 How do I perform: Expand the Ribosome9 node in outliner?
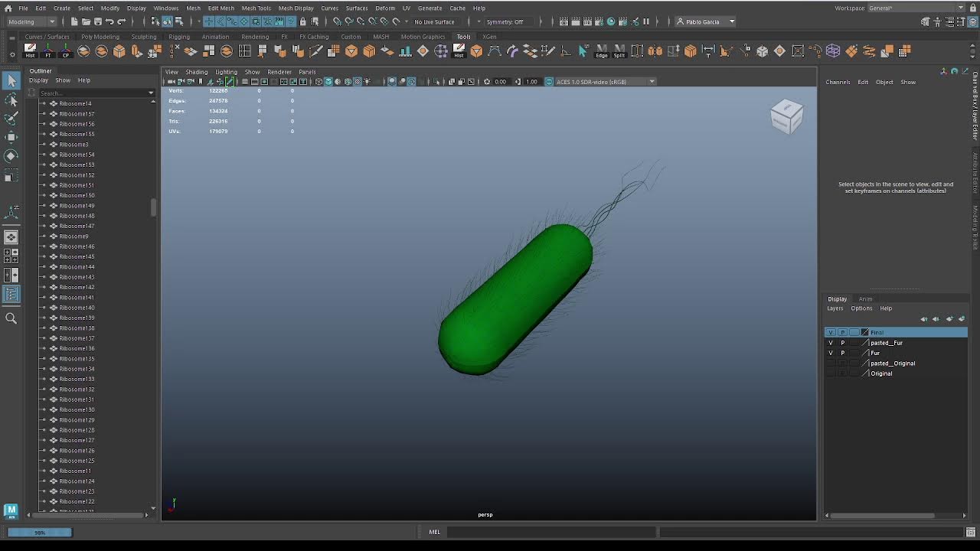click(x=43, y=236)
